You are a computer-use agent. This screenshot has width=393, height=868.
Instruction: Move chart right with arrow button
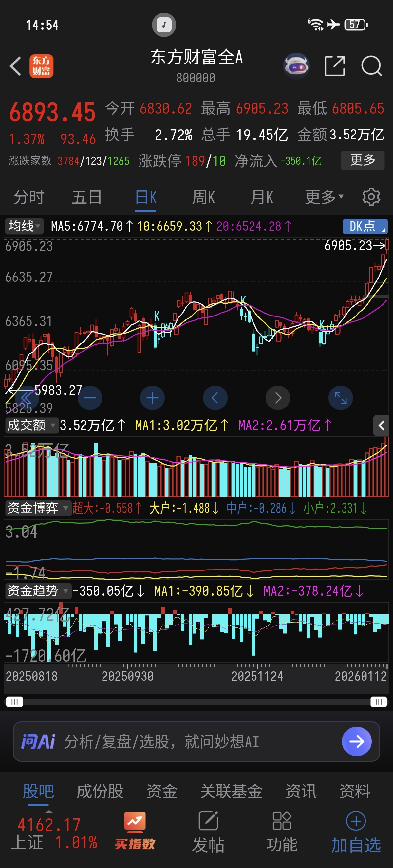coord(278,398)
